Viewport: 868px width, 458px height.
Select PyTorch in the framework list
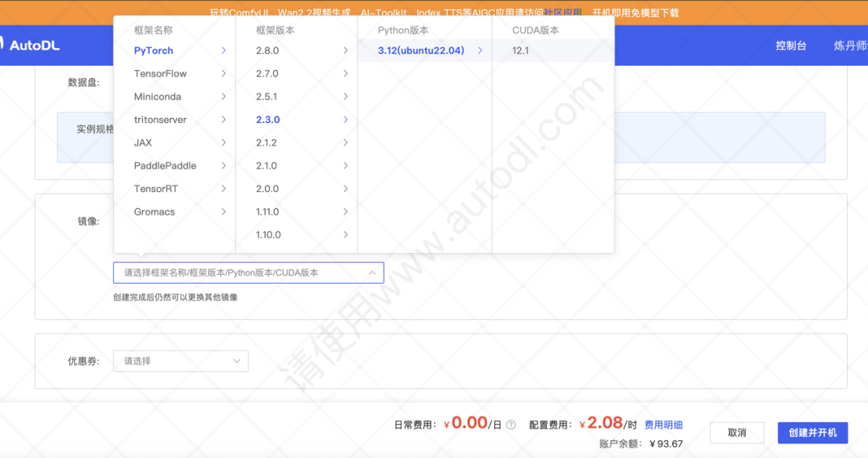tap(154, 51)
